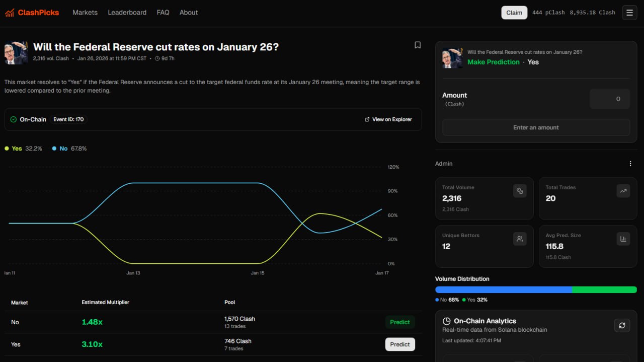Go to the Leaderboard page
Viewport: 644px width, 362px height.
click(127, 13)
